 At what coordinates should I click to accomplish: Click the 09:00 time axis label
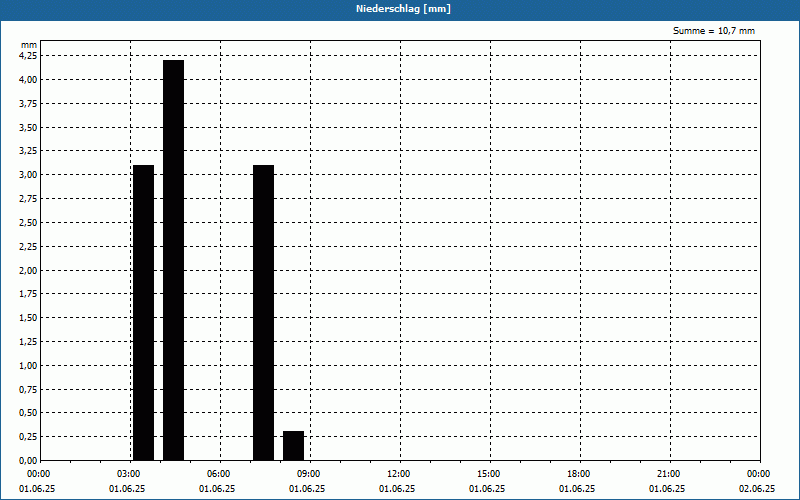tap(309, 474)
